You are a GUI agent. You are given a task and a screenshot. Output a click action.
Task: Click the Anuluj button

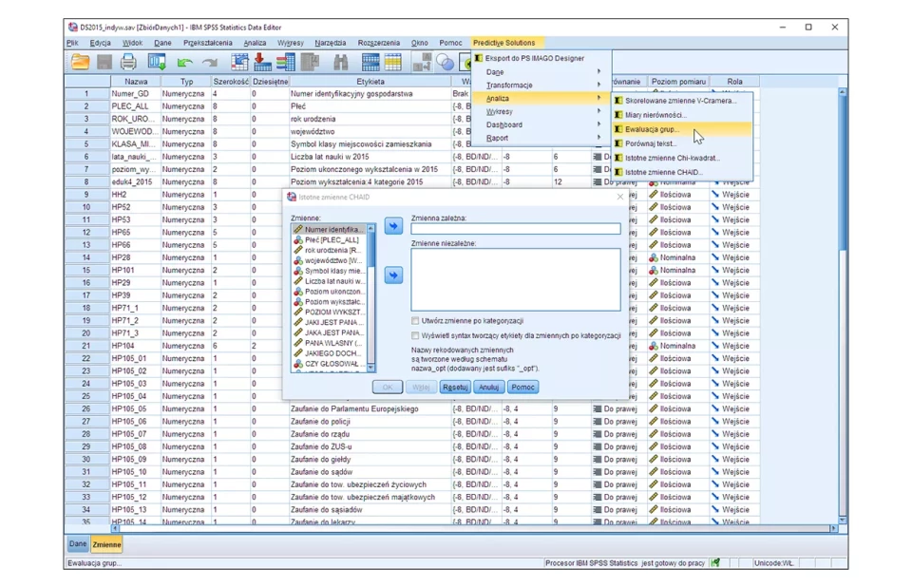click(x=488, y=388)
